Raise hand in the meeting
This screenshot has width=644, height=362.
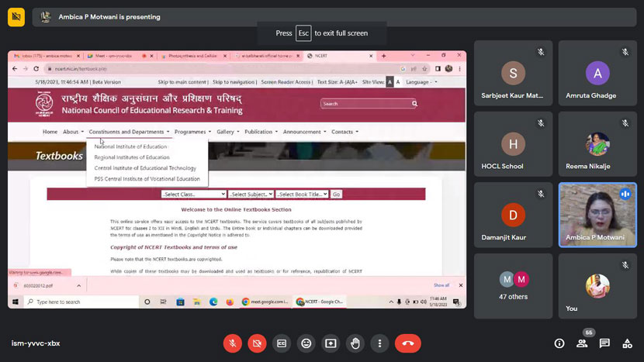point(355,343)
